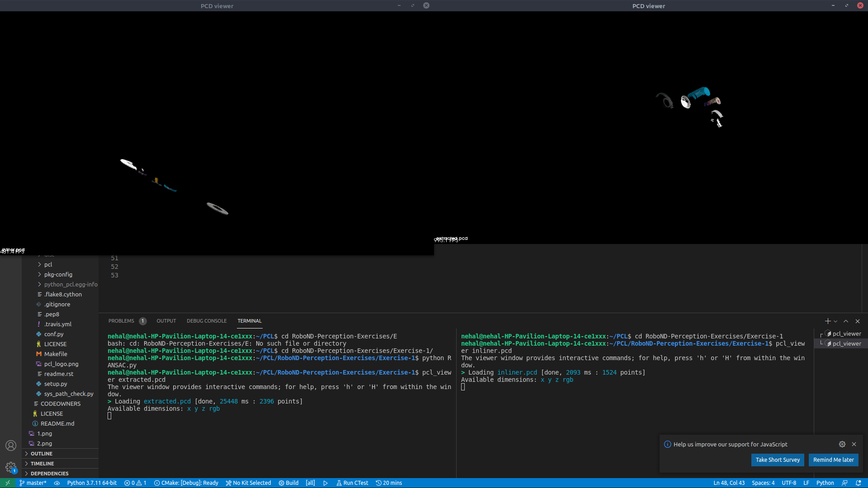Click the notifications bell in the status bar
Screen dimensions: 868x488
point(859,483)
